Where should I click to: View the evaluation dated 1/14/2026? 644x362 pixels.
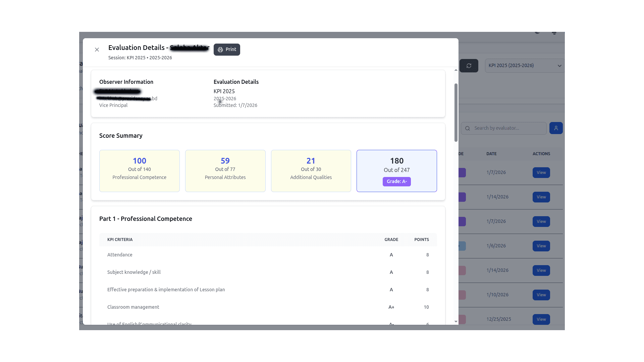click(541, 197)
